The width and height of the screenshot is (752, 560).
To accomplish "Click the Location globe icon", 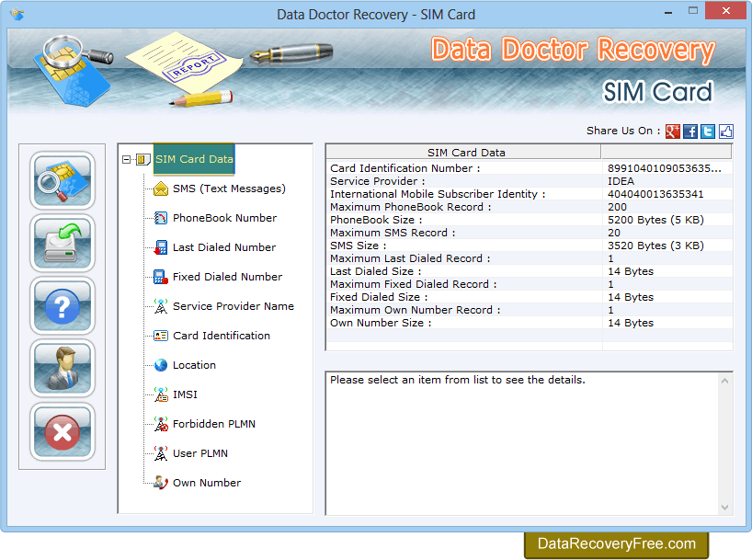I will 161,365.
